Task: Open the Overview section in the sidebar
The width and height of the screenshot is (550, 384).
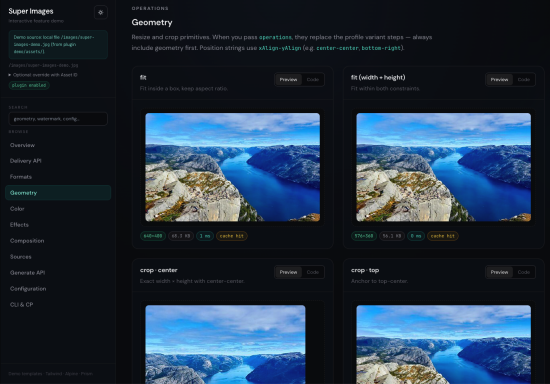Action: coord(58,145)
